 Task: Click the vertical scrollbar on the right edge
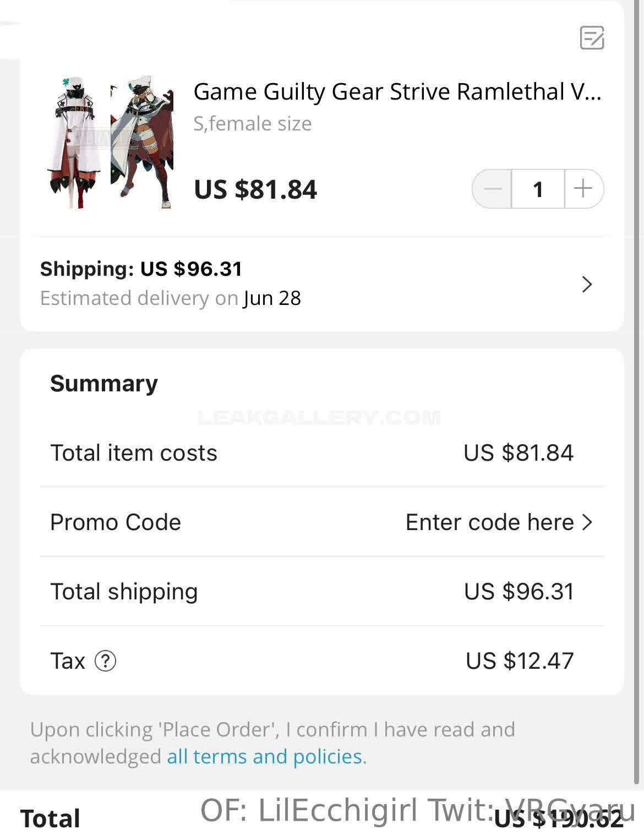637,385
